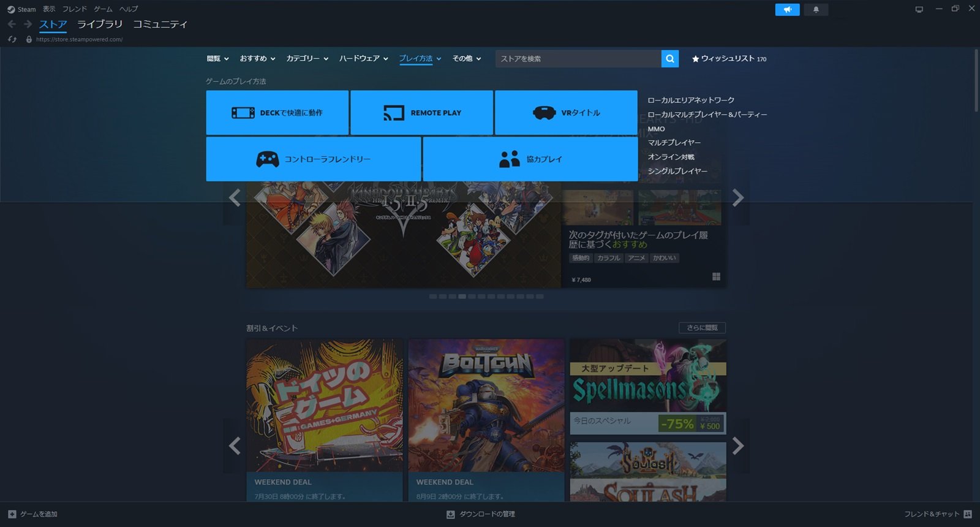Open the 表示 menu
This screenshot has height=527, width=980.
[x=49, y=9]
